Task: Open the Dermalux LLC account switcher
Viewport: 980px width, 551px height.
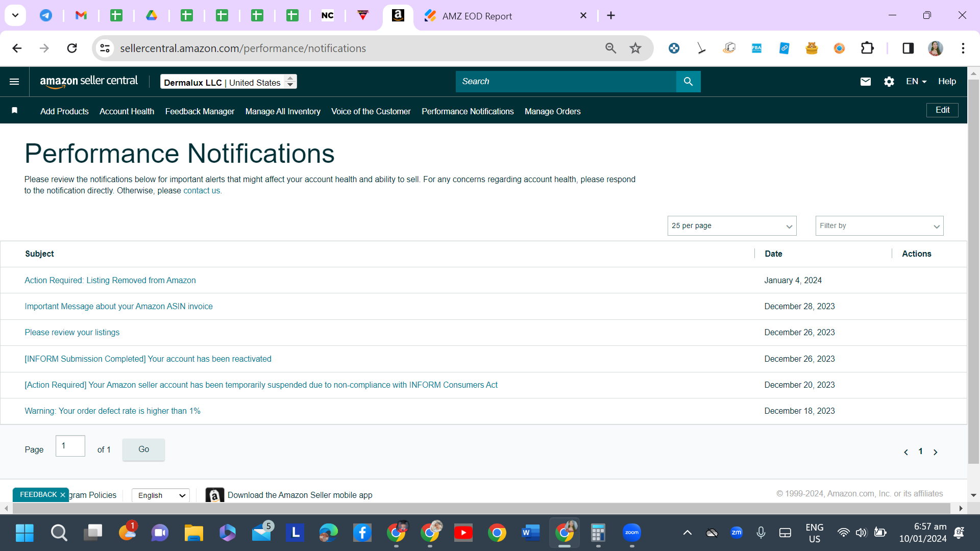Action: pos(229,82)
